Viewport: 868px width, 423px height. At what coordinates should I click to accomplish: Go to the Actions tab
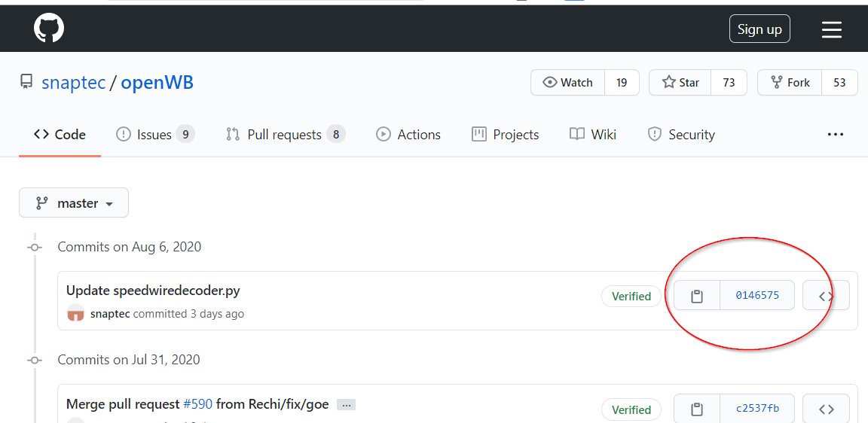point(408,135)
